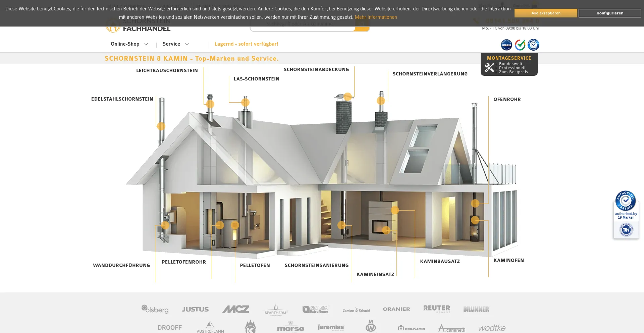Click the KAMINOFEN label
Viewport: 644px width, 333px height.
508,260
